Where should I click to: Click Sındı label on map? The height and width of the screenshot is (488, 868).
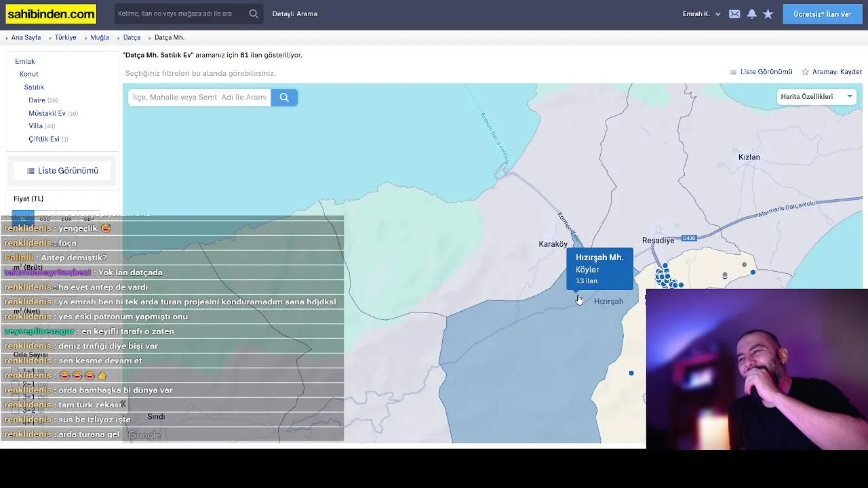[156, 417]
